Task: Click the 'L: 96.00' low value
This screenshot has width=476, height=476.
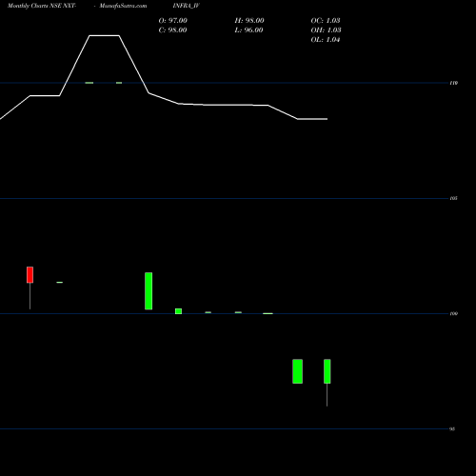Action: tap(248, 30)
